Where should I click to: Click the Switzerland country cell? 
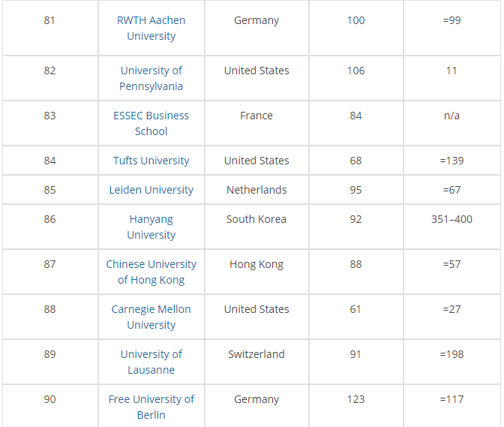pos(256,354)
